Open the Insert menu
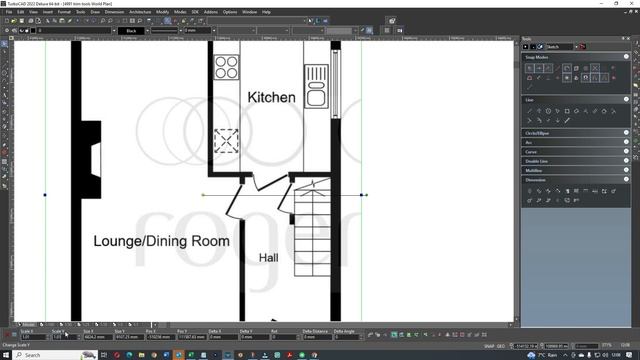The width and height of the screenshot is (640, 360). tap(48, 12)
